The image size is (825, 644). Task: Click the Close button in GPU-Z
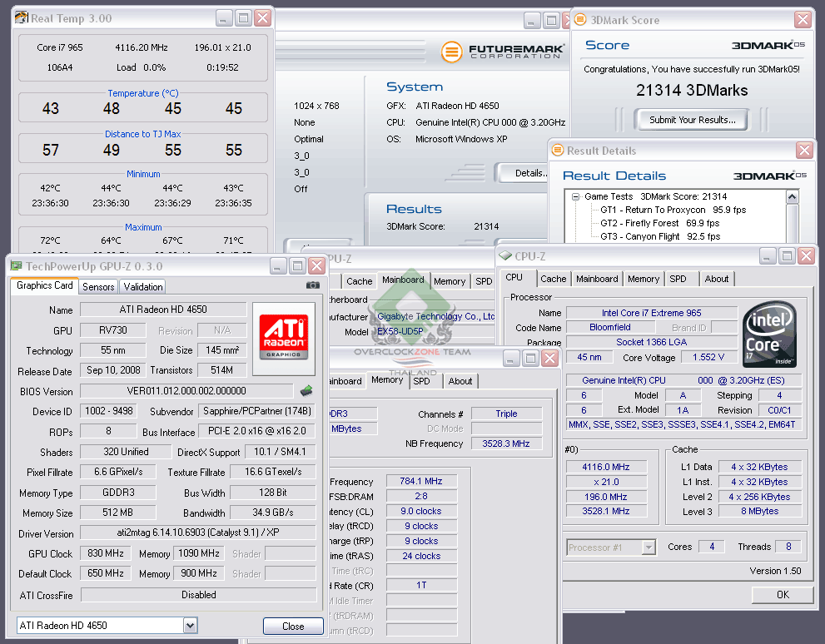tap(293, 627)
